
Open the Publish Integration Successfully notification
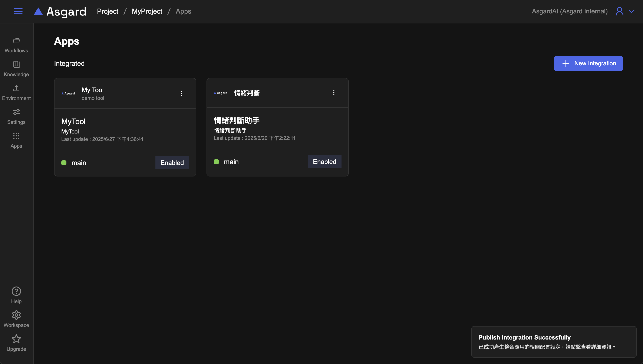(554, 342)
